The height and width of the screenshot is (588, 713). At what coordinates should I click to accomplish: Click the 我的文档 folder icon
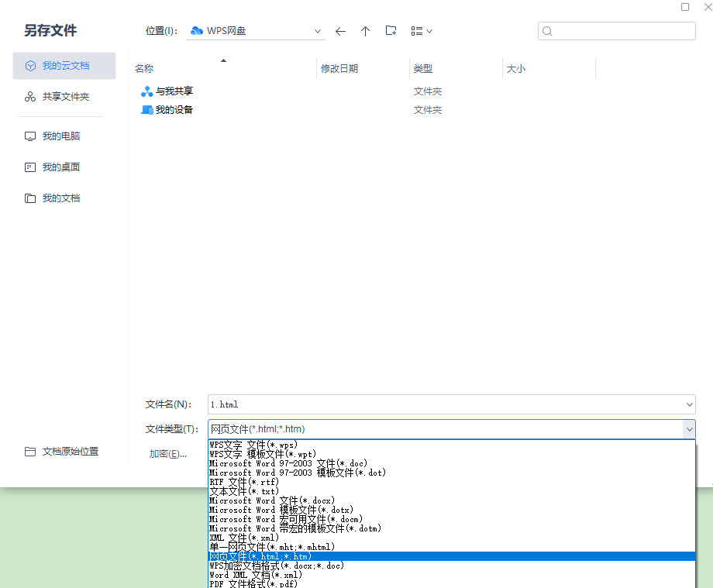click(x=30, y=198)
